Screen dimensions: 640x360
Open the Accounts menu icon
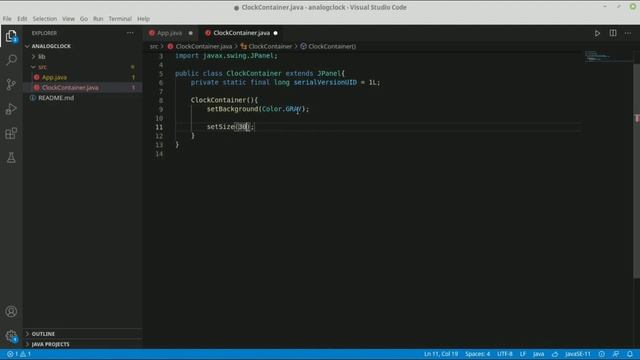(11, 311)
